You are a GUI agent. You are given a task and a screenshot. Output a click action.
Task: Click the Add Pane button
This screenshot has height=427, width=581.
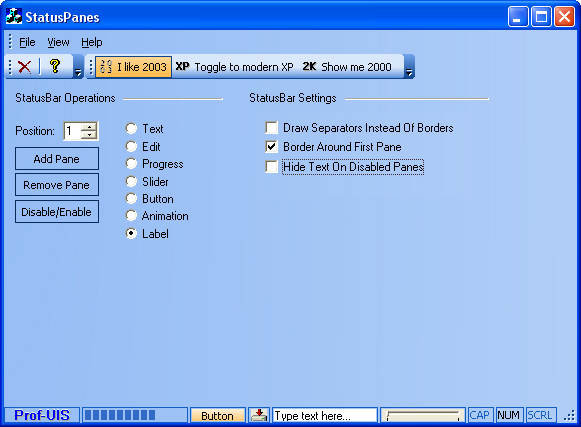tap(57, 159)
